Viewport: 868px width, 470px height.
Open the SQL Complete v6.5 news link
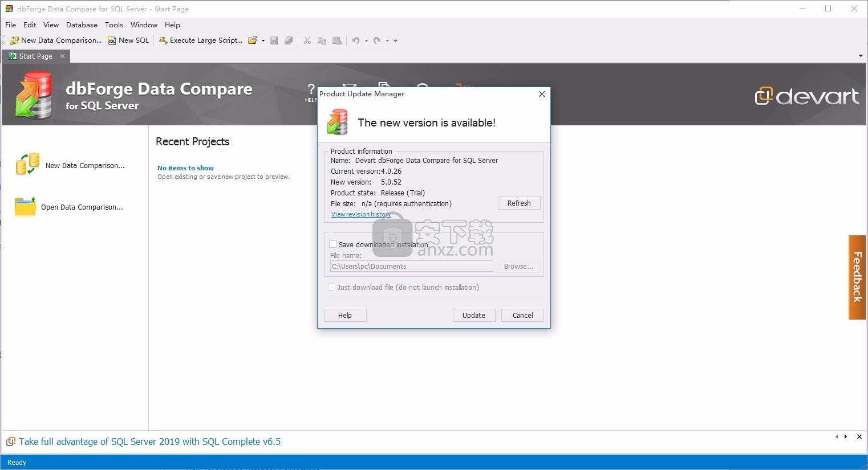(x=150, y=442)
